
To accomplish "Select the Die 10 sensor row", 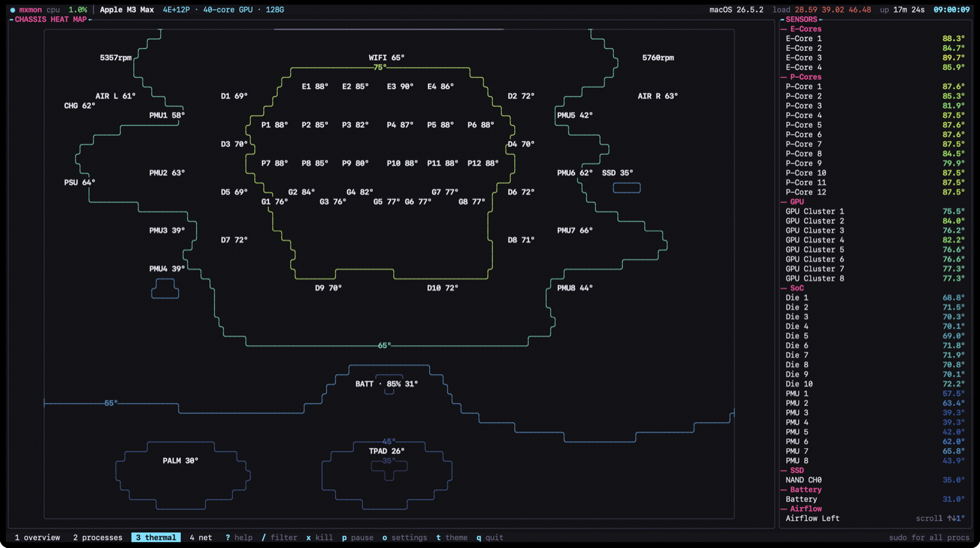I will [x=875, y=384].
